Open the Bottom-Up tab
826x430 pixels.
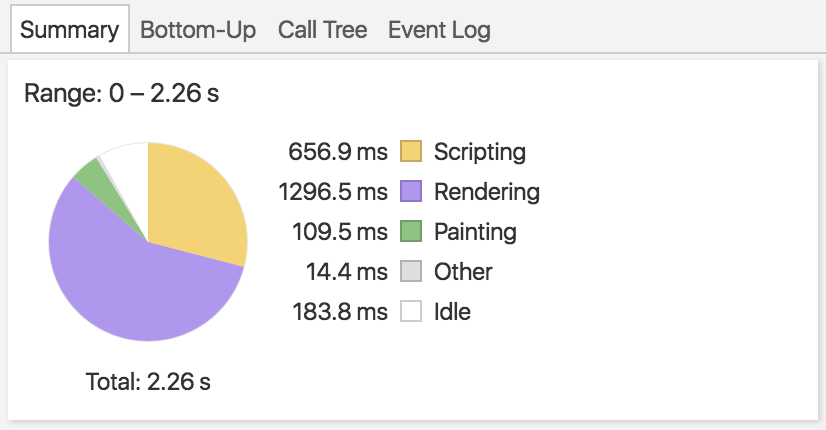pyautogui.click(x=198, y=29)
